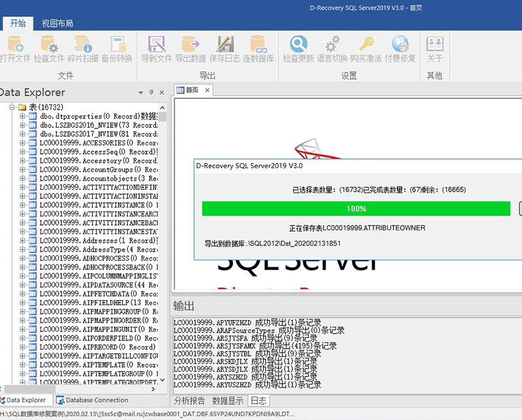
Task: Click table icon of LC00019999.Accesstory row
Action: click(33, 160)
